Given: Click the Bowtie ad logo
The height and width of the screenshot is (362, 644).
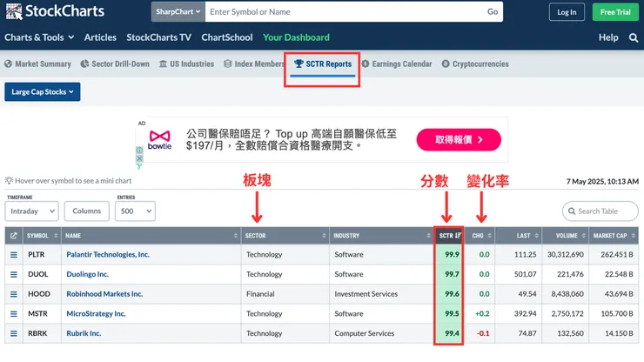Looking at the screenshot, I should [x=160, y=140].
